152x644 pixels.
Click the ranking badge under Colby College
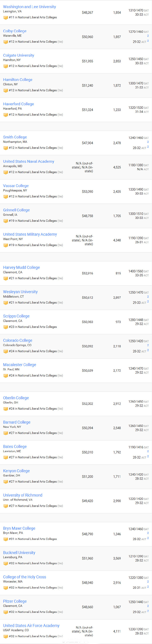point(5,42)
